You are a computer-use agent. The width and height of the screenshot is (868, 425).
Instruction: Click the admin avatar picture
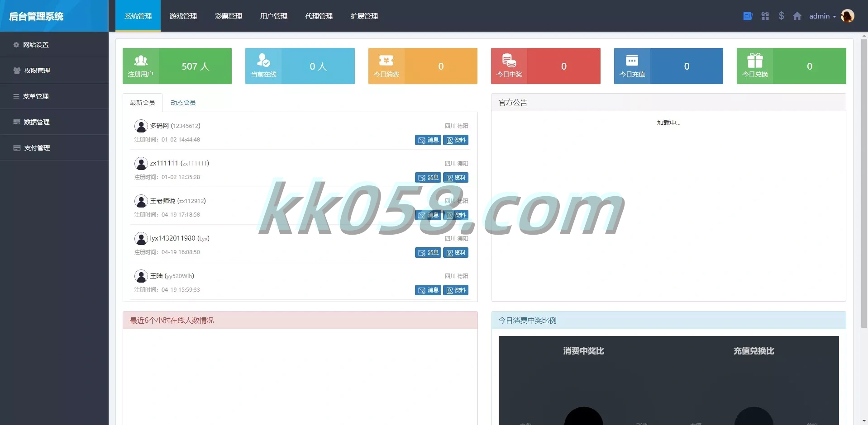pyautogui.click(x=847, y=16)
